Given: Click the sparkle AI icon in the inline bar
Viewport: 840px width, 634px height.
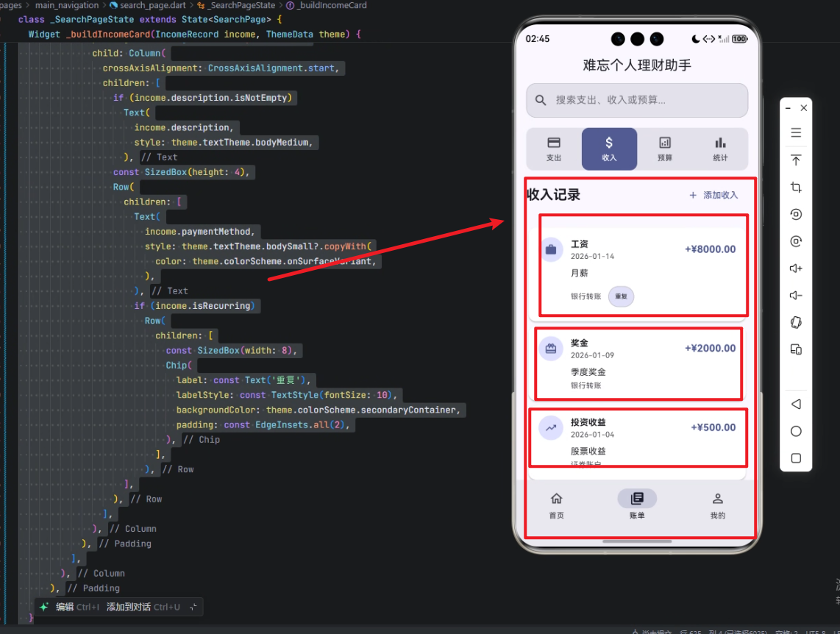Looking at the screenshot, I should 44,607.
